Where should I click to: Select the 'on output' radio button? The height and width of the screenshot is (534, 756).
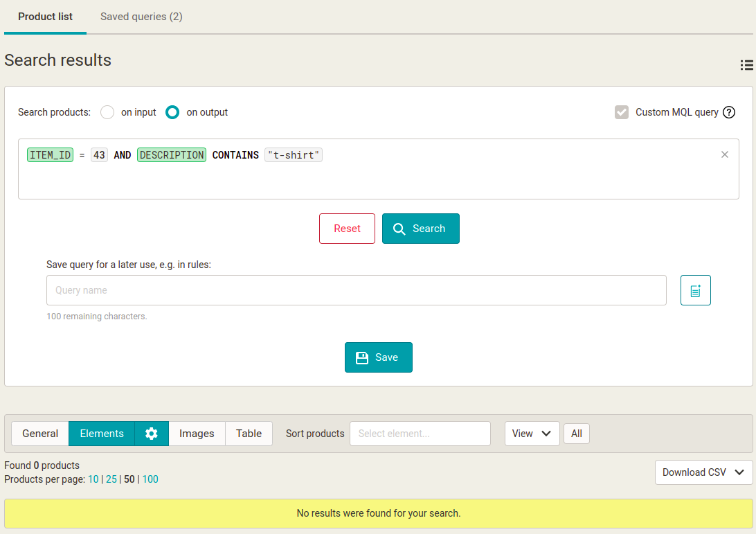point(172,112)
